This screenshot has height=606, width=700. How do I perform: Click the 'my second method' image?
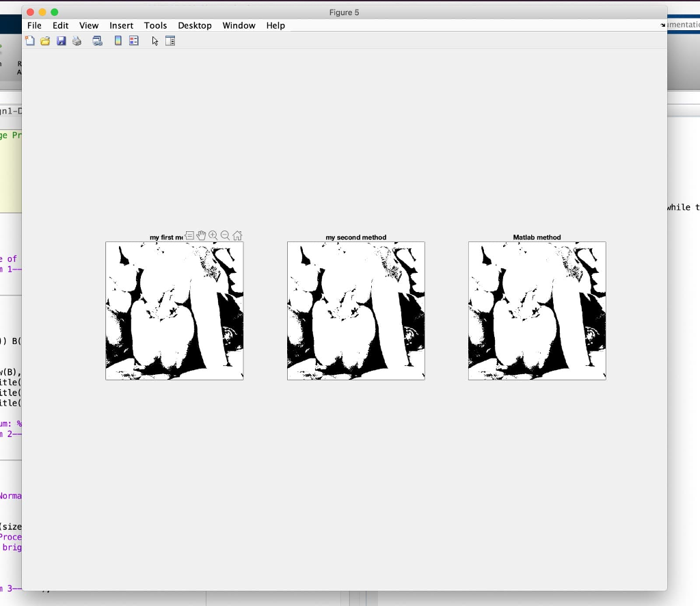click(355, 311)
